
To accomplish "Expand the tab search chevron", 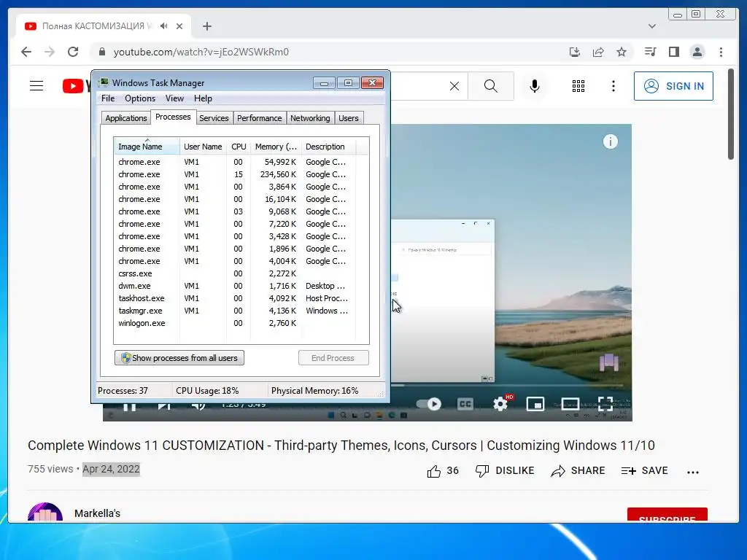I will click(x=652, y=26).
